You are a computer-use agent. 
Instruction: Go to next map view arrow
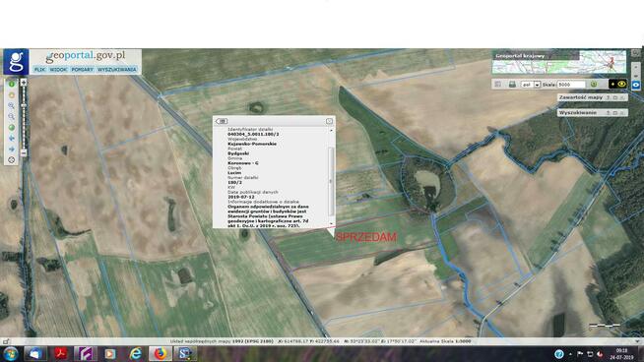click(x=12, y=149)
